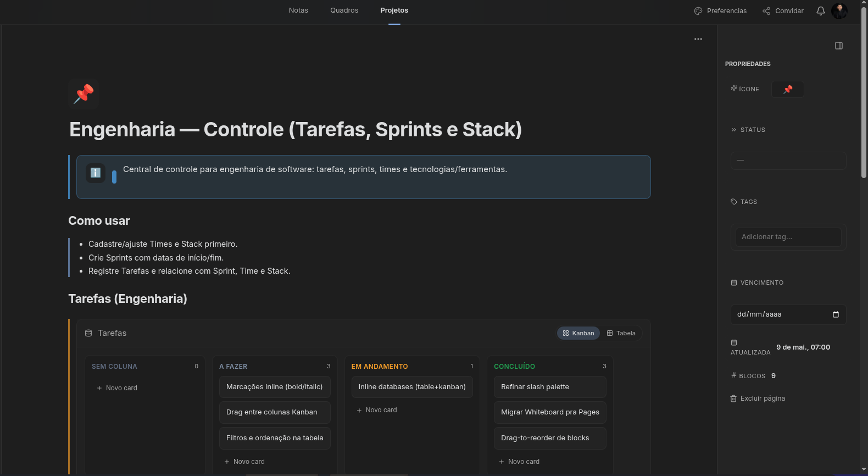
Task: Click plus icon in A Fazer column
Action: pos(227,462)
